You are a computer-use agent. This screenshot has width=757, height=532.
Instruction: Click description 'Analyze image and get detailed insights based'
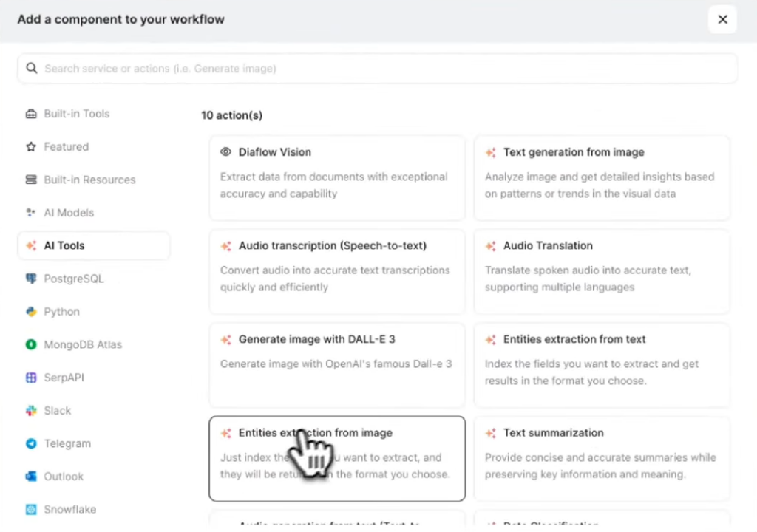point(599,177)
